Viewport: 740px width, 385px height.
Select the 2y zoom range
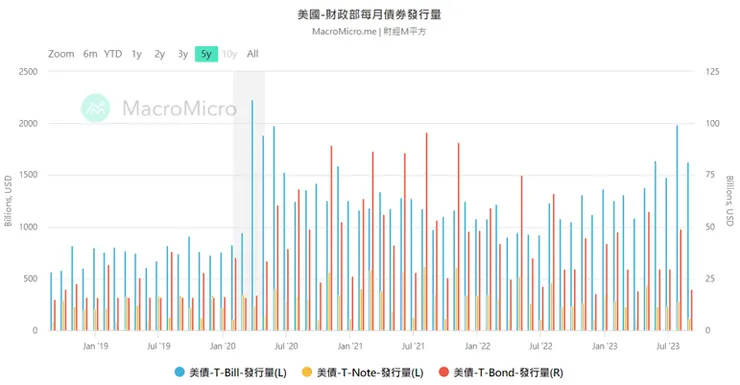[x=160, y=54]
